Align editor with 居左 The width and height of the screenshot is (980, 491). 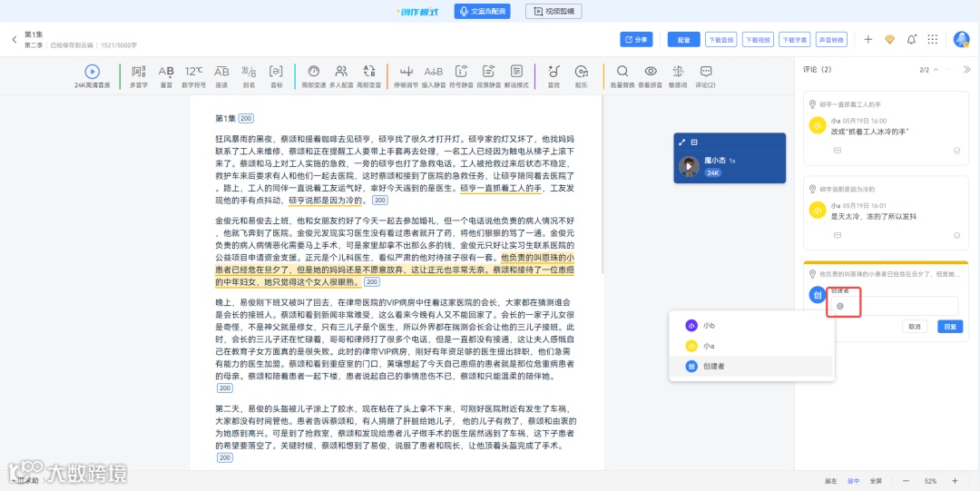point(830,481)
